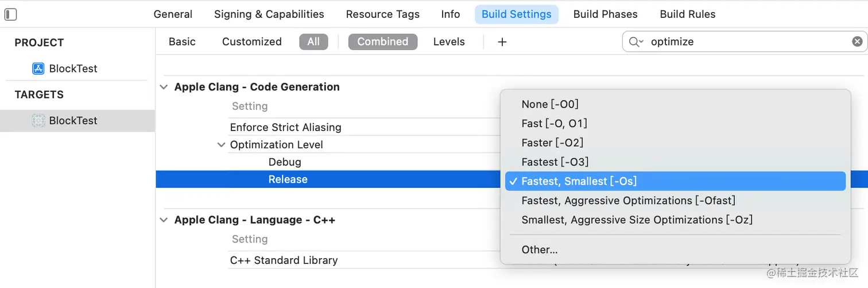Pick Smallest, Aggressive Size Optimizations [-Oz]
Viewport: 868px width, 288px height.
coord(637,220)
